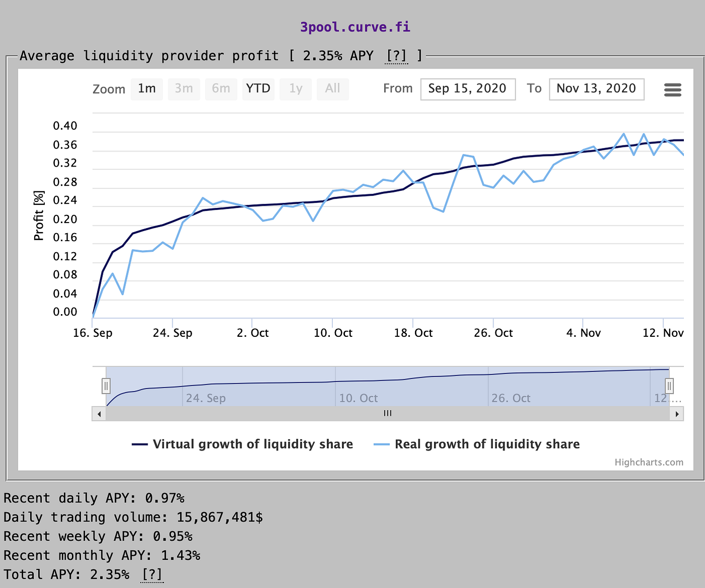Select the 'Recent monthly APY: 1.43%' text

click(102, 556)
